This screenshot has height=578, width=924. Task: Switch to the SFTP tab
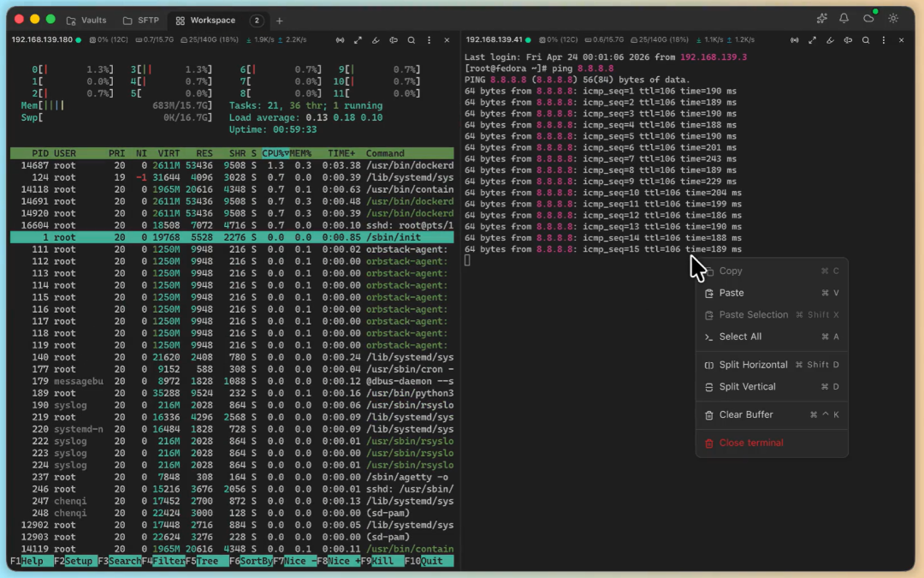click(141, 20)
